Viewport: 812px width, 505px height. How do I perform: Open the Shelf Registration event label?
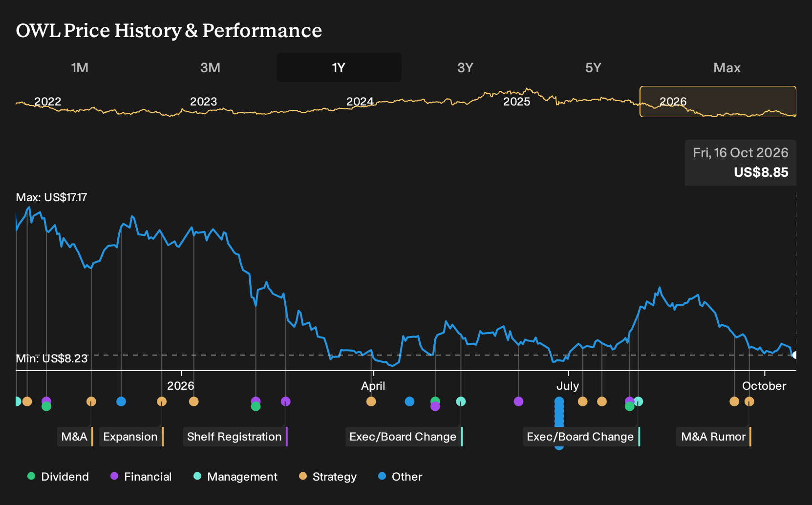pos(235,437)
